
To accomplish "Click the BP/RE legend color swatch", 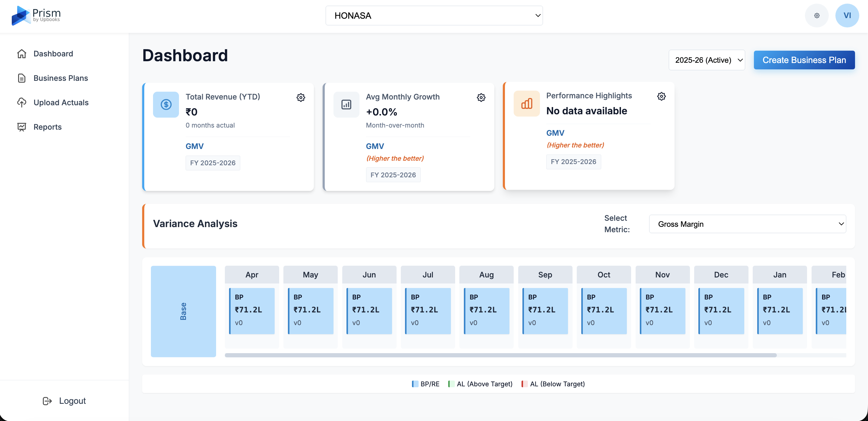I will [415, 384].
